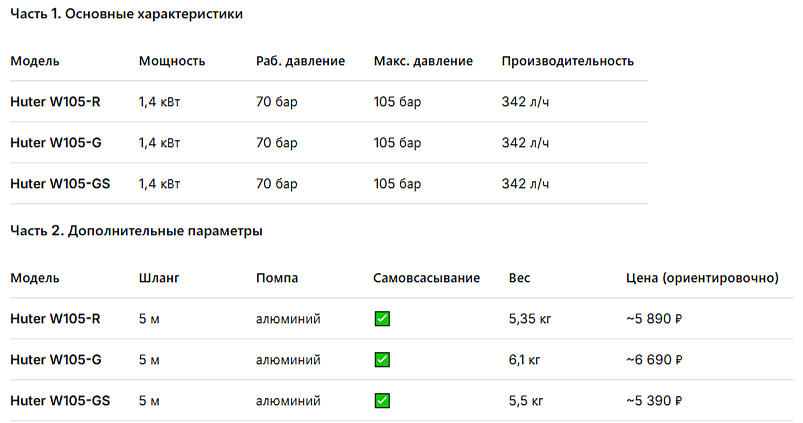Click the Макс. давление column header
The height and width of the screenshot is (423, 803).
tap(423, 61)
